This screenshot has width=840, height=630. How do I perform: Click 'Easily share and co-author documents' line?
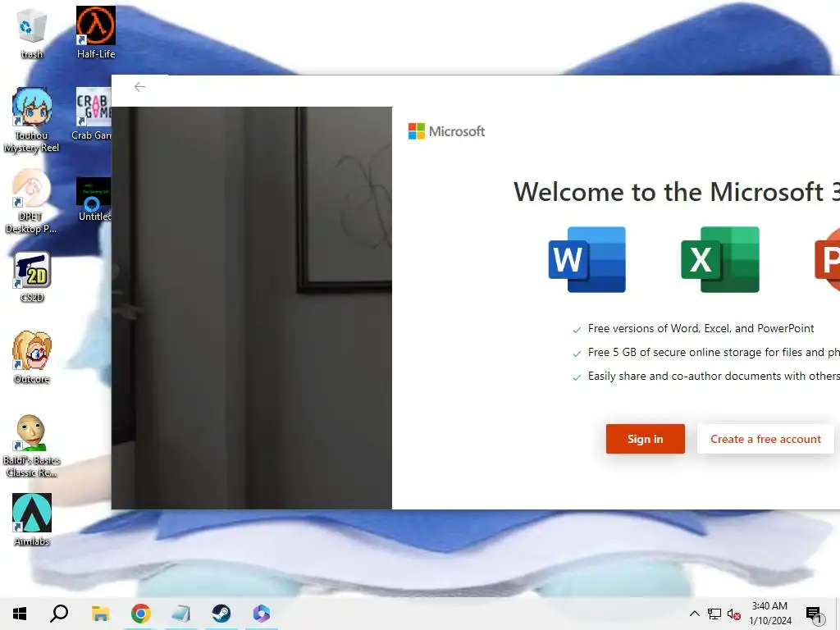714,376
